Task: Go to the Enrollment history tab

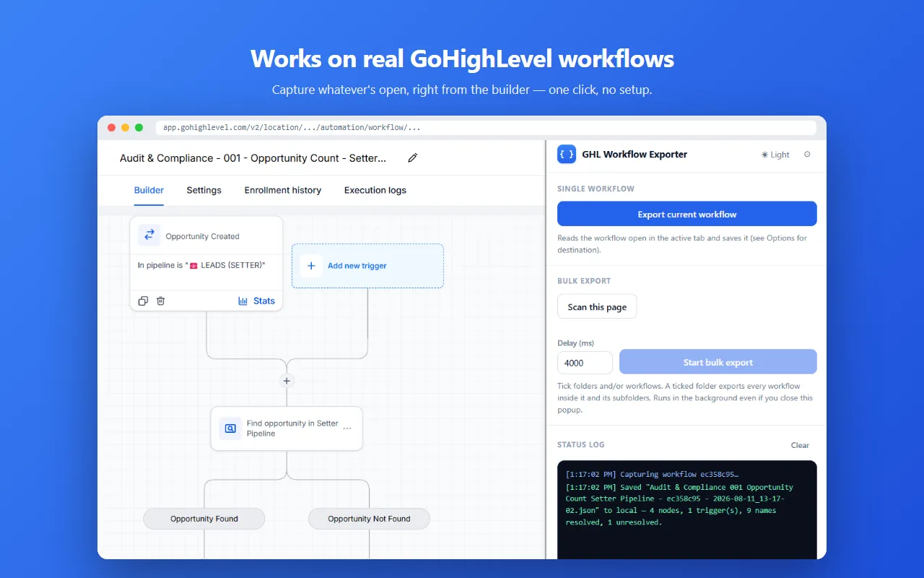Action: pos(283,190)
